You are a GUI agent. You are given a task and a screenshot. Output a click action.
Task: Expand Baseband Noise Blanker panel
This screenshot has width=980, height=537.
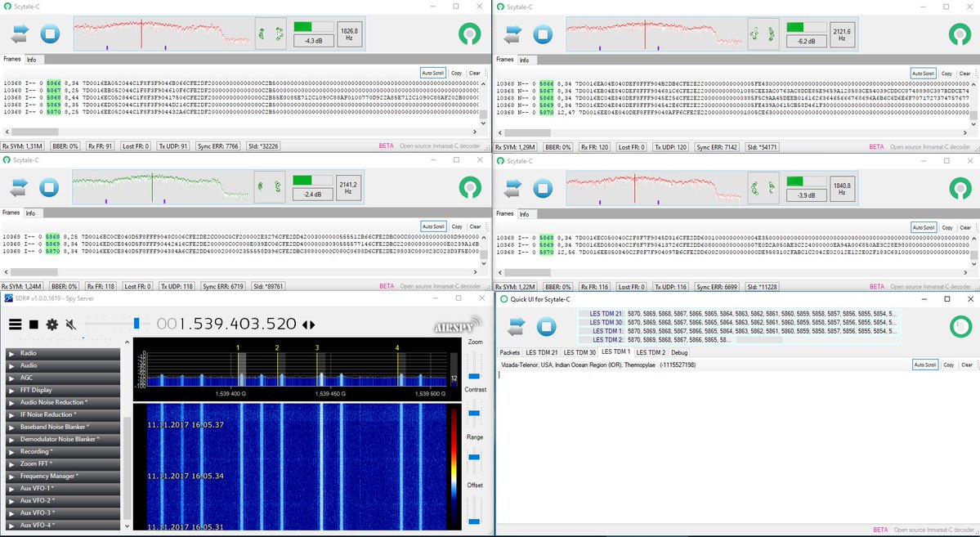62,427
